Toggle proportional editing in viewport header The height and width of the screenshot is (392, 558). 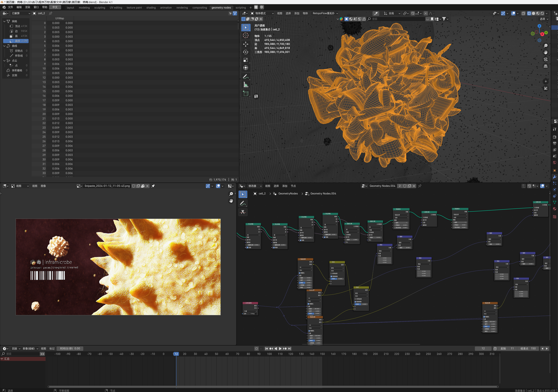426,13
